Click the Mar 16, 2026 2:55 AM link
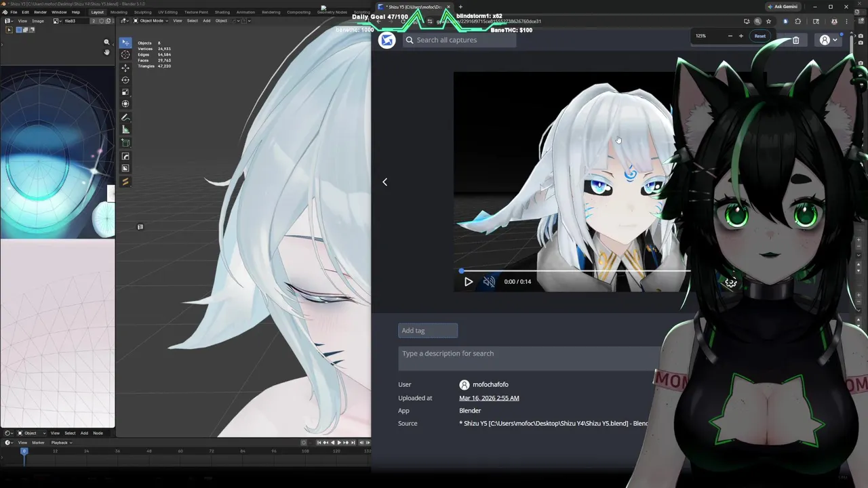 (489, 398)
